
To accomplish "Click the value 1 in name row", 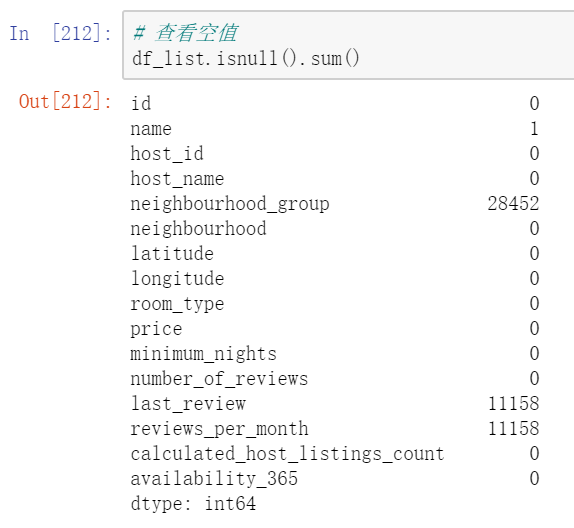I will (x=534, y=129).
